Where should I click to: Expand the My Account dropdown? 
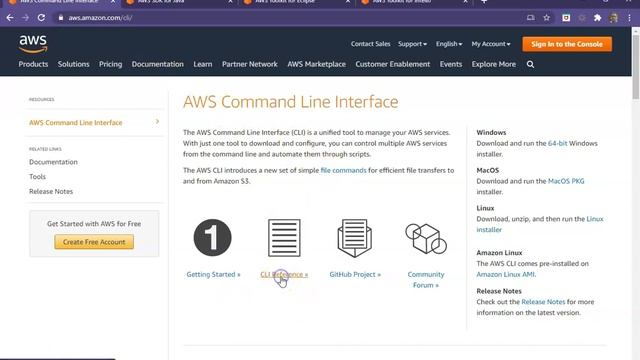coord(491,44)
